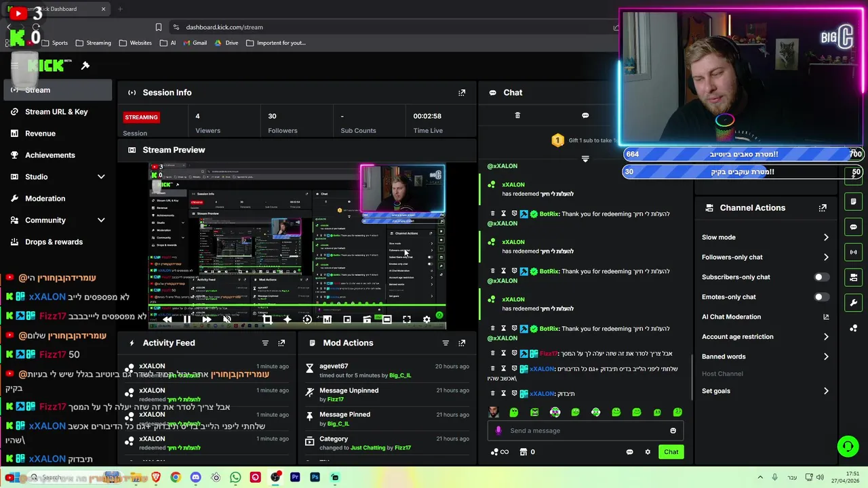868x488 pixels.
Task: Open the shop icon showing 0
Action: [527, 452]
